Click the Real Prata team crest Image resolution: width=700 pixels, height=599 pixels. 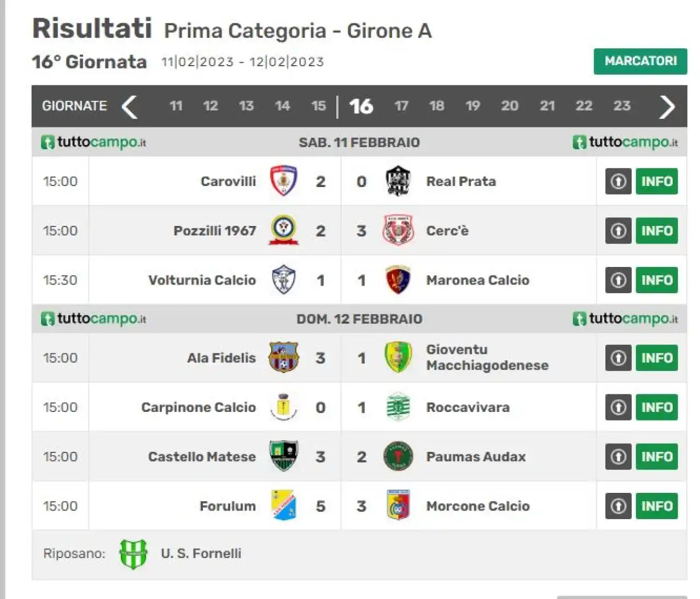(398, 181)
